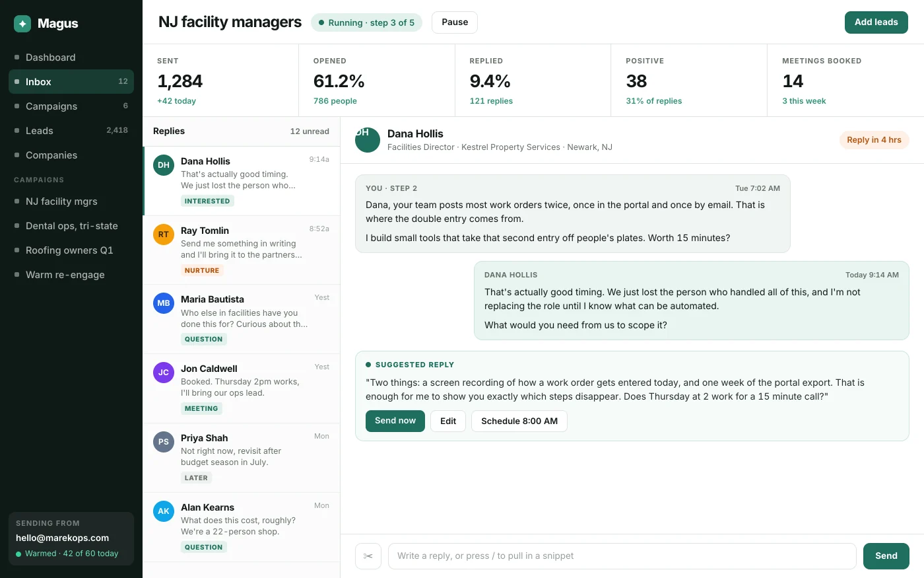Open Alan Kearns's cost question reply

tap(242, 528)
